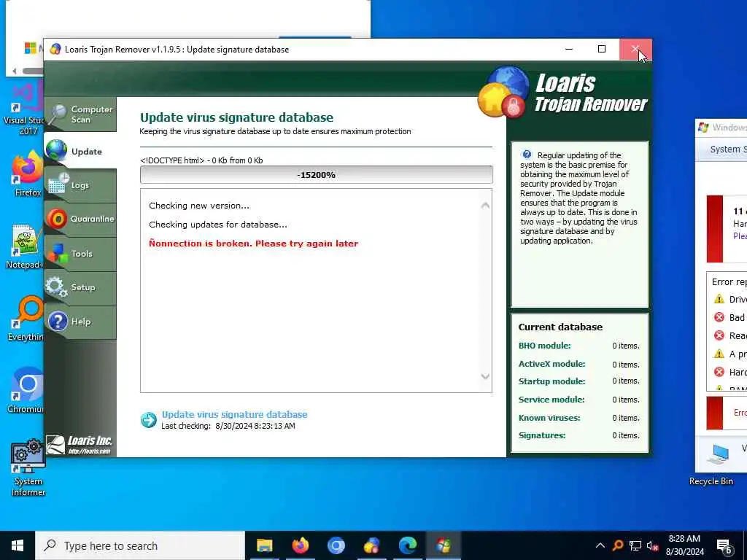Image resolution: width=747 pixels, height=560 pixels.
Task: Click the Recycle Bin desktop icon
Action: pyautogui.click(x=711, y=481)
